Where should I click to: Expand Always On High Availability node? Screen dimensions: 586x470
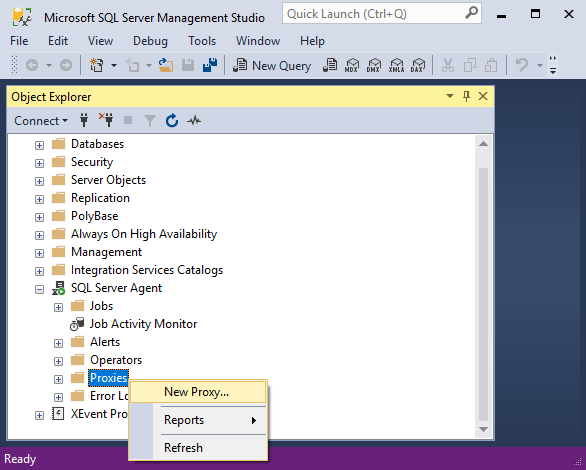[x=39, y=235]
